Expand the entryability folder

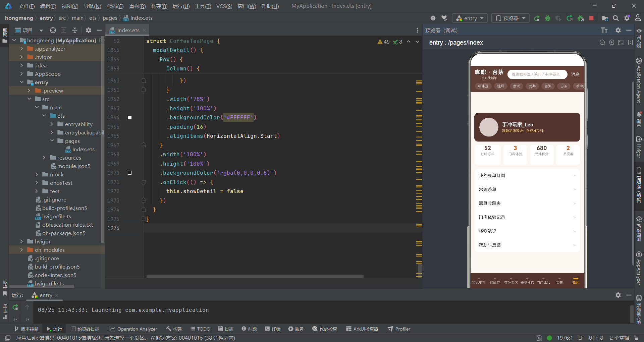pyautogui.click(x=52, y=124)
